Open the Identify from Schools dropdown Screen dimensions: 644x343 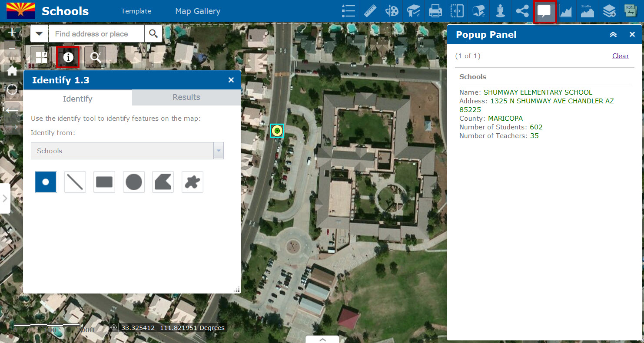pos(127,151)
